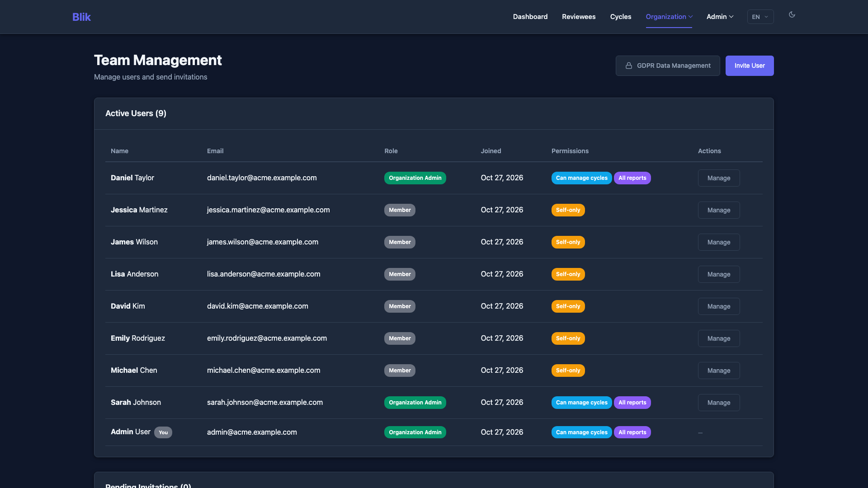Click the Joined column header
The width and height of the screenshot is (868, 488).
[491, 151]
